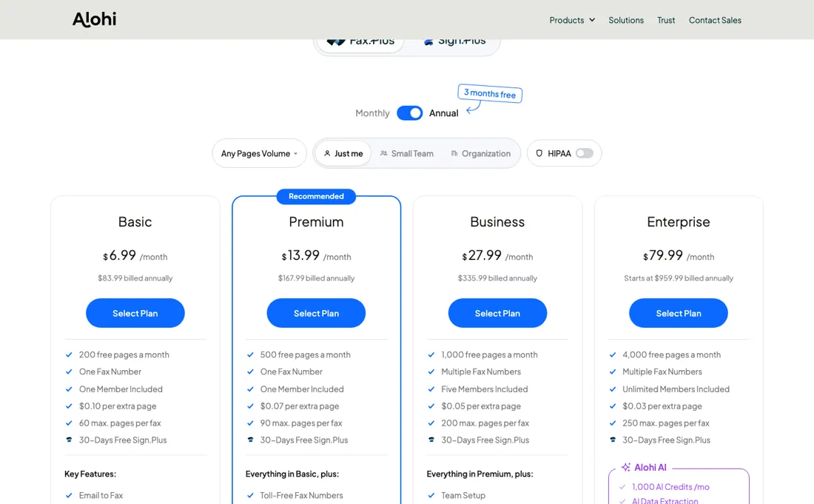Select Monthly billing label
Viewport: 814px width, 504px height.
coord(372,113)
